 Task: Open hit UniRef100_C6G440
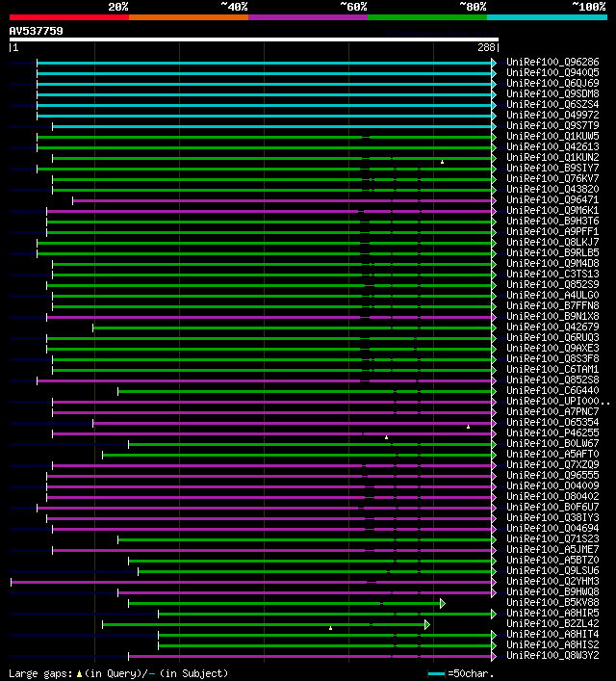(x=552, y=390)
